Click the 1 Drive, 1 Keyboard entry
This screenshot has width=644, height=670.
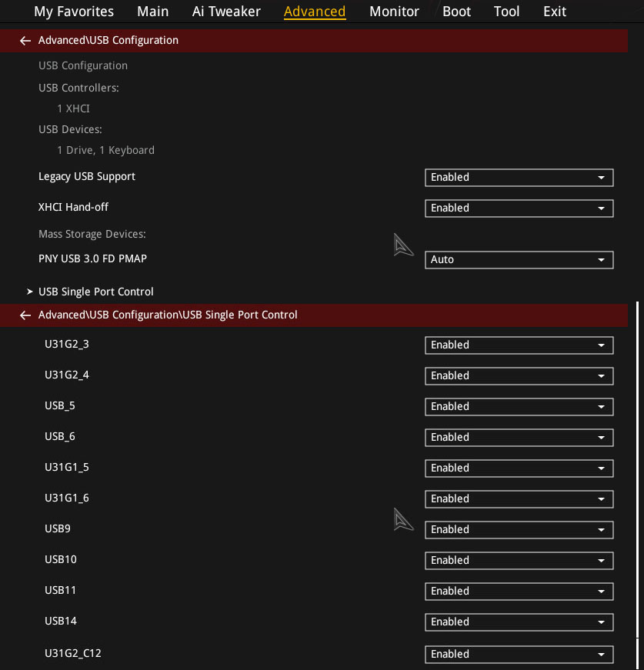[x=106, y=151]
